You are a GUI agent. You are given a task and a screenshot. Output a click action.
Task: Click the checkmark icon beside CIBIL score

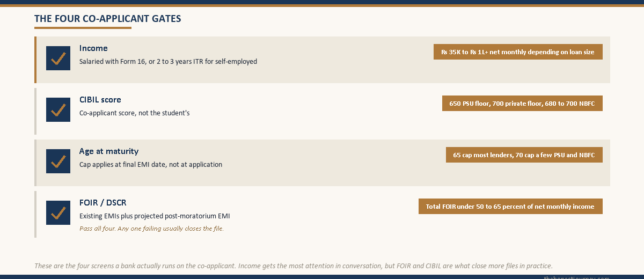58,109
